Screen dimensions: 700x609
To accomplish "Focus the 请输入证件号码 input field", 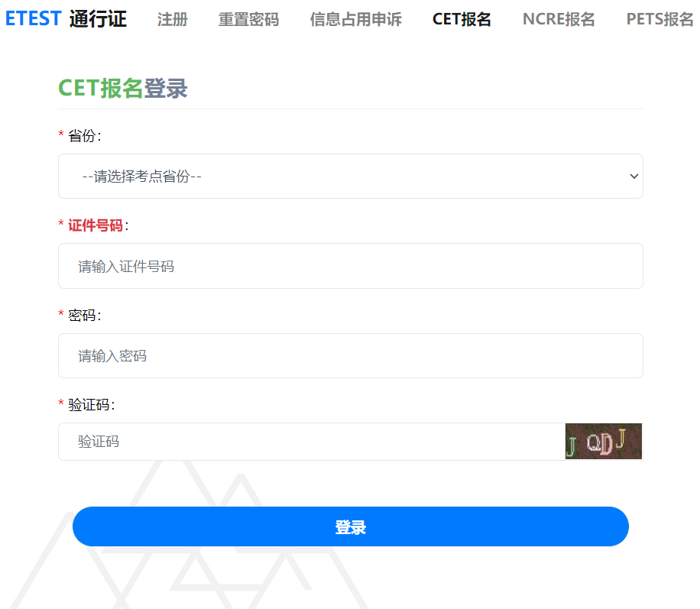I will point(351,266).
